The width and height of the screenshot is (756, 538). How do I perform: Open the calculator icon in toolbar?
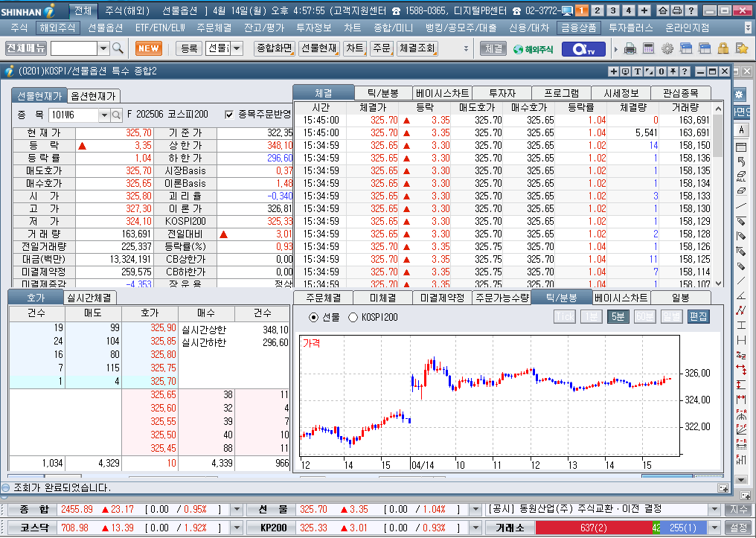(x=649, y=48)
